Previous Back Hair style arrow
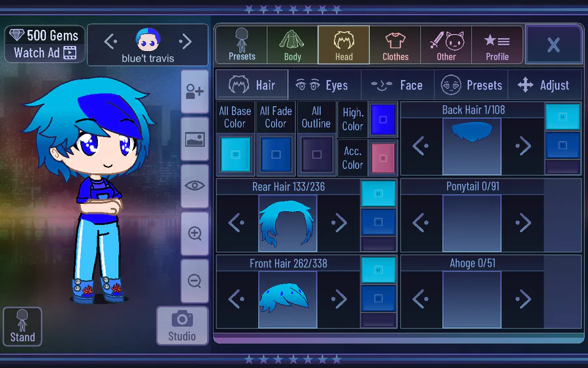Screen dimensions: 588x368 tap(420, 146)
